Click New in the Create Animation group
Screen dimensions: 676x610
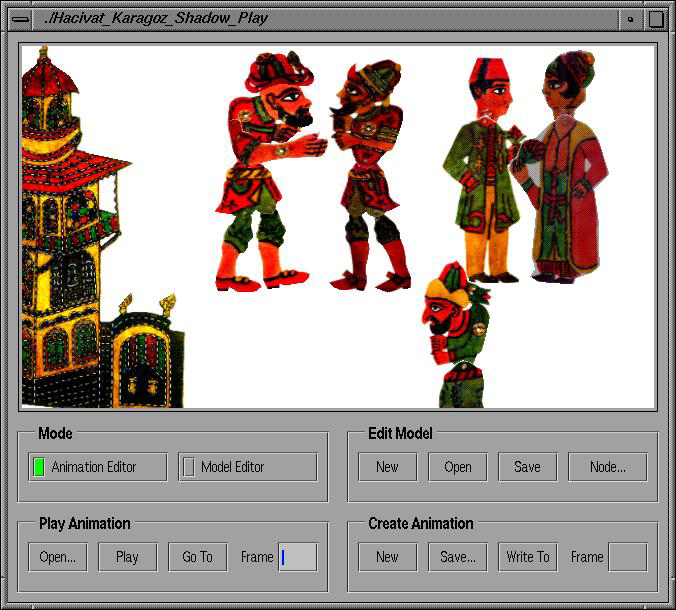[x=387, y=557]
